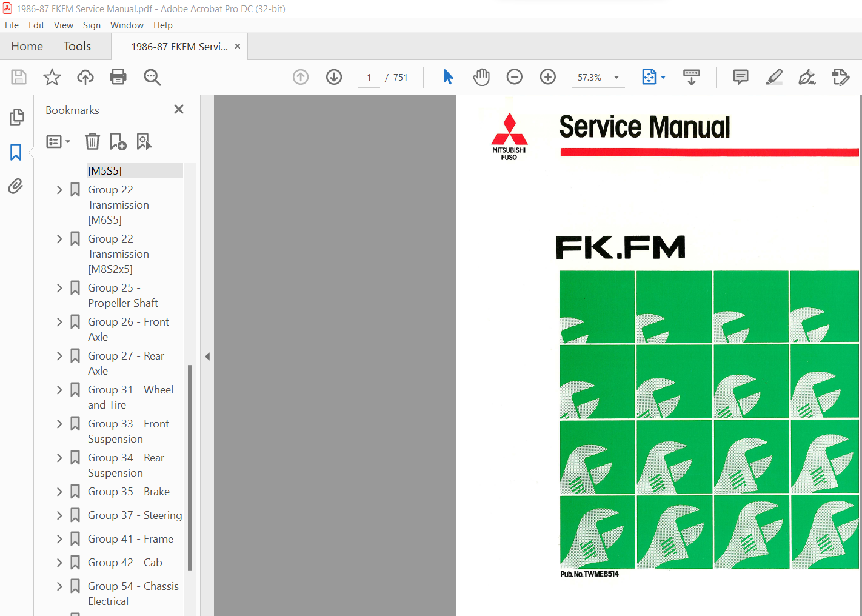The height and width of the screenshot is (616, 862).
Task: Toggle the Bookmarks panel icon
Action: click(16, 152)
